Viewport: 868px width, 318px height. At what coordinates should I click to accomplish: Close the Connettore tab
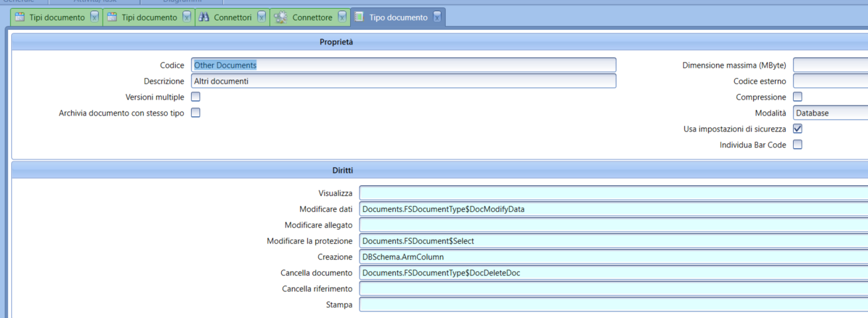[342, 18]
